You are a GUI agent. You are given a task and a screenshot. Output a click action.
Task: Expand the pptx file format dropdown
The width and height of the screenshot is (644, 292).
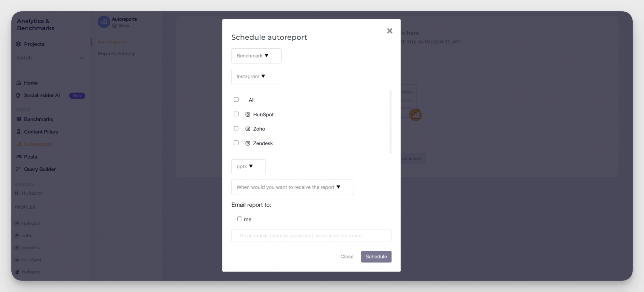248,166
